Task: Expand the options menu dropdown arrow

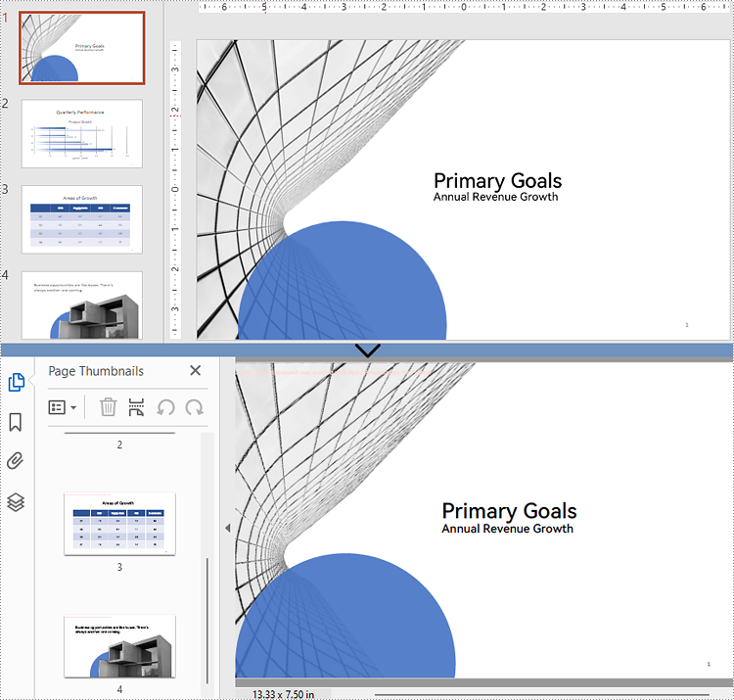Action: coord(73,408)
